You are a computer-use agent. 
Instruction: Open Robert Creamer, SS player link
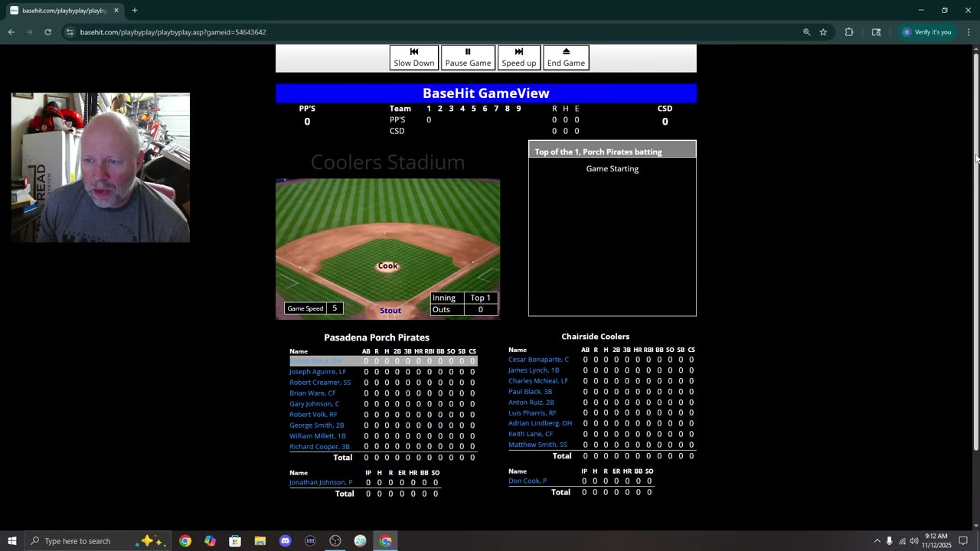[320, 383]
